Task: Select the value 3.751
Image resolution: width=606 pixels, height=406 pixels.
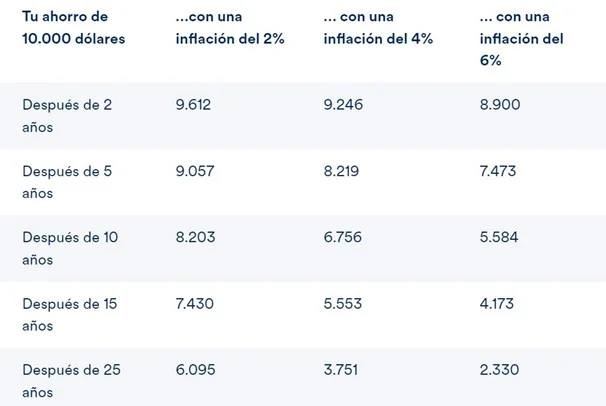Action: pyautogui.click(x=341, y=370)
